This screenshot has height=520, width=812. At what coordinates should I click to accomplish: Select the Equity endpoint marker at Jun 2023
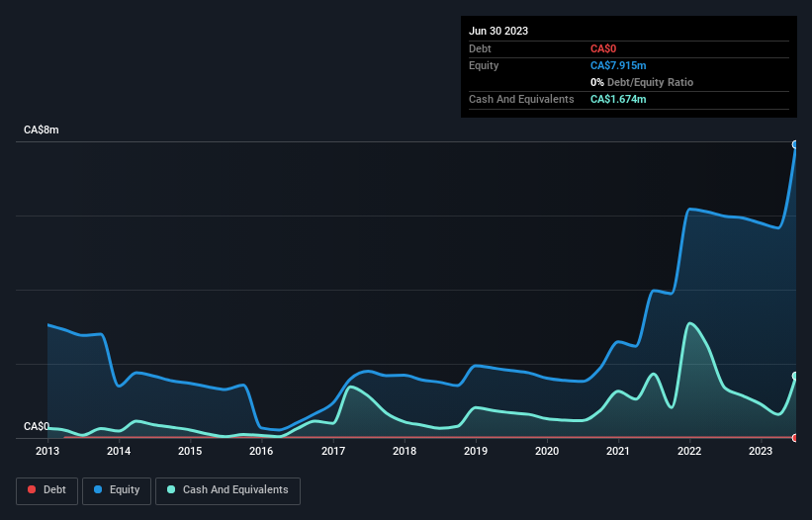[795, 144]
